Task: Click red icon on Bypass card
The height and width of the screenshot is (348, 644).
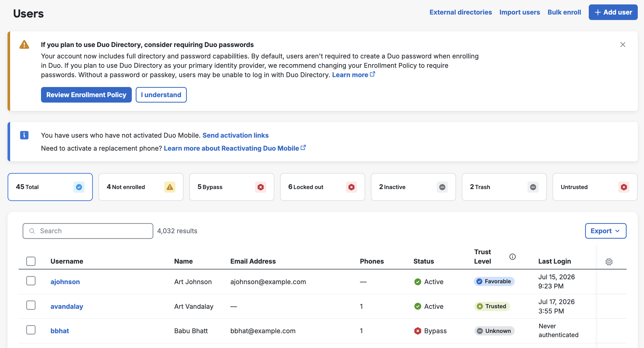Action: pos(261,187)
